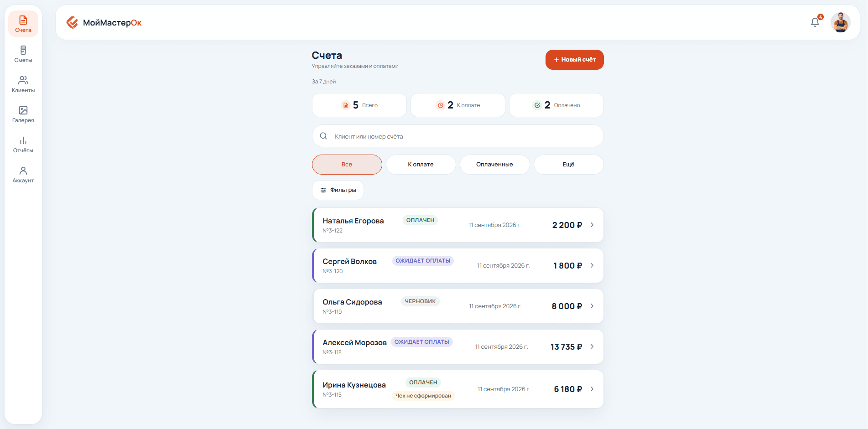Click the К оплате clock icon

pos(441,105)
